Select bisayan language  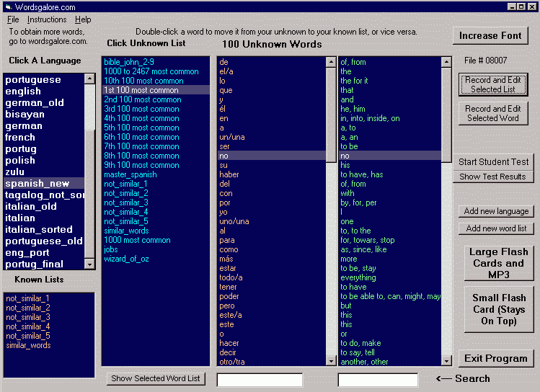coord(44,115)
